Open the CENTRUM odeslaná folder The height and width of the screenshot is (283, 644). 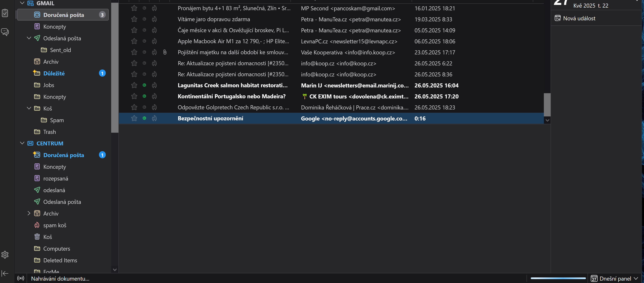click(x=63, y=190)
